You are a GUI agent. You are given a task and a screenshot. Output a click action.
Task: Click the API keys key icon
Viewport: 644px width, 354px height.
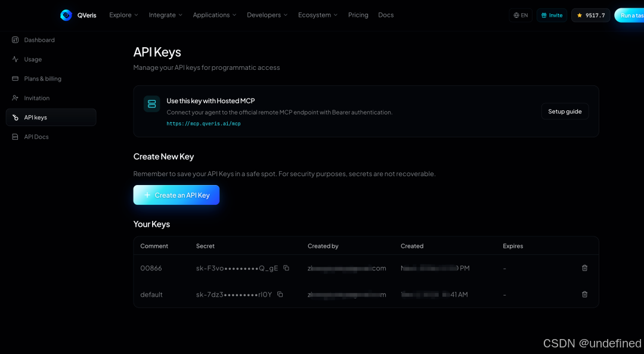(15, 118)
